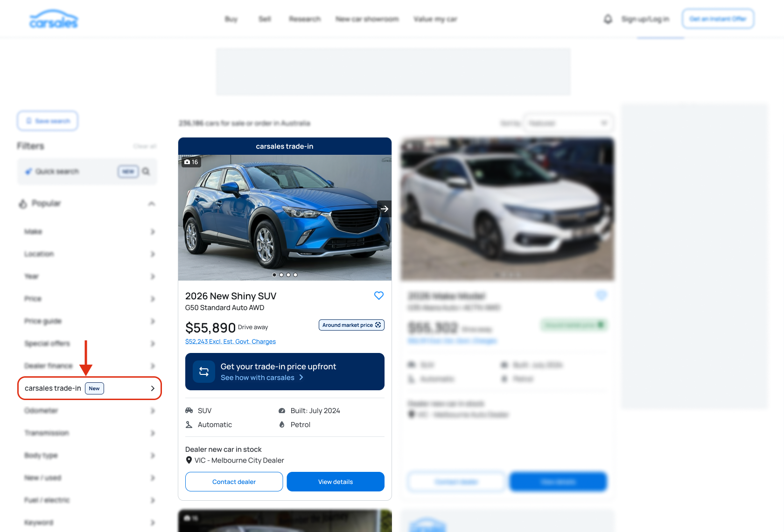Viewport: 784px width, 532px height.
Task: Open the Sort by dropdown
Action: point(568,123)
